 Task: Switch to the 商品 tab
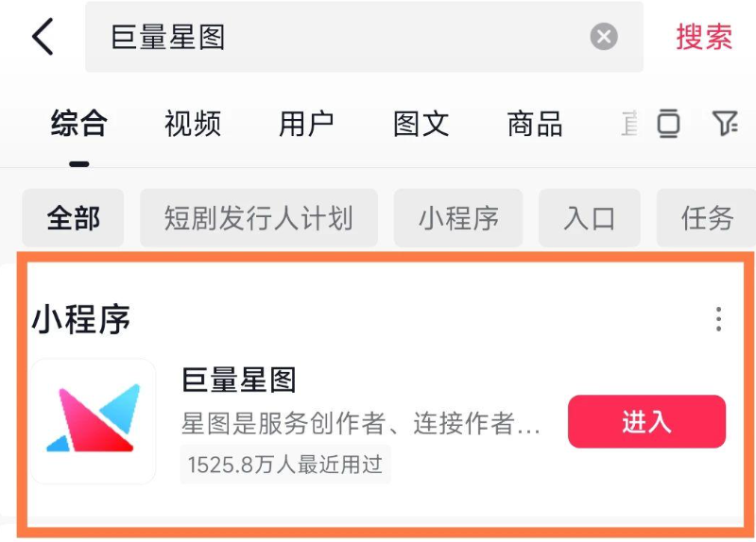[x=535, y=124]
